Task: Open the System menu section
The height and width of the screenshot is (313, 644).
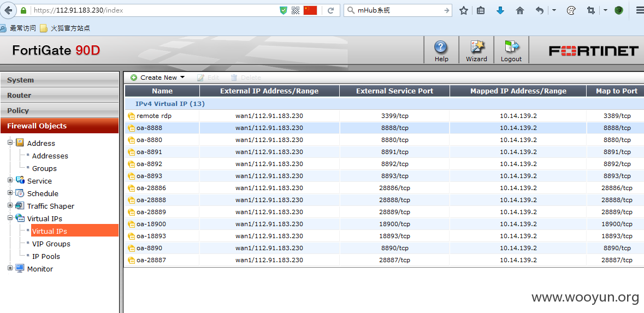Action: pos(60,80)
